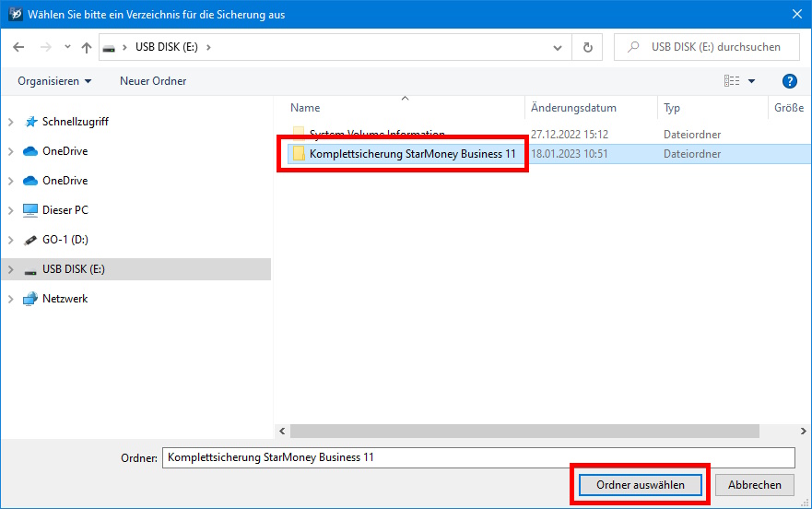This screenshot has width=812, height=509.
Task: Click the GO-1 (D:) USB stick icon
Action: (x=30, y=240)
